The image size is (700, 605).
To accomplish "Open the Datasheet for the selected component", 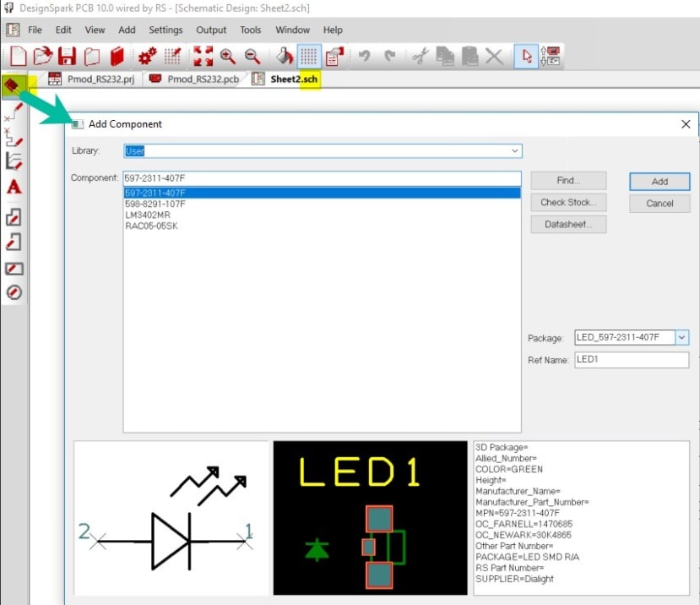I will (567, 224).
